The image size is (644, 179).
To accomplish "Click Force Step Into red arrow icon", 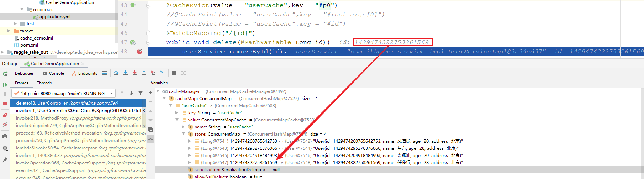I will 135,73.
